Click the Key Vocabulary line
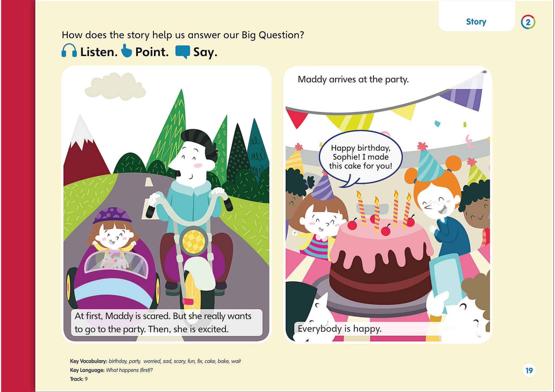The height and width of the screenshot is (392, 555). tap(155, 361)
